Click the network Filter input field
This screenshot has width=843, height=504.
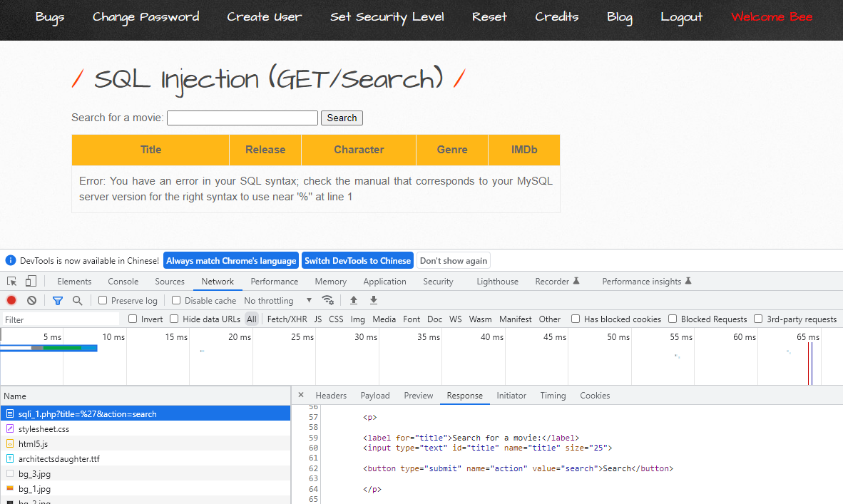[61, 319]
